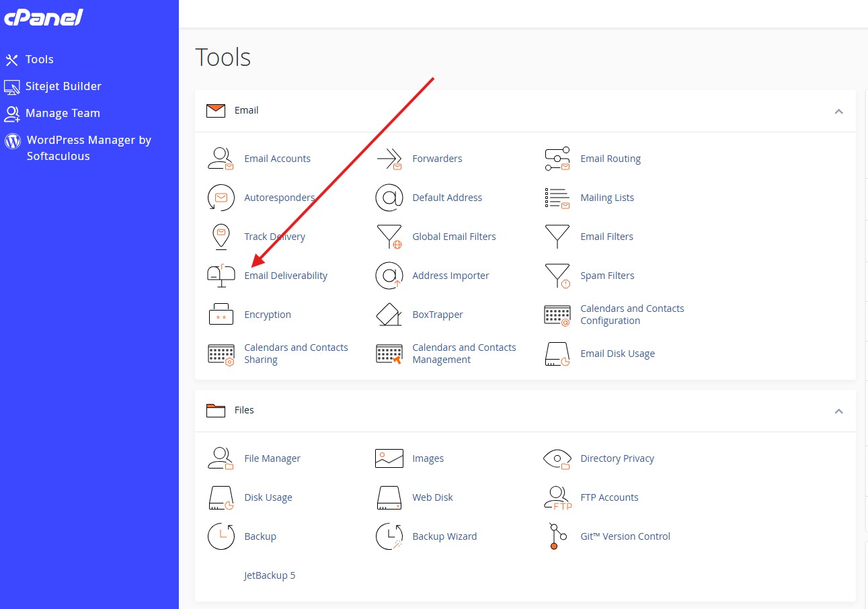The image size is (868, 609).
Task: Open the Mailing Lists icon
Action: tap(557, 198)
